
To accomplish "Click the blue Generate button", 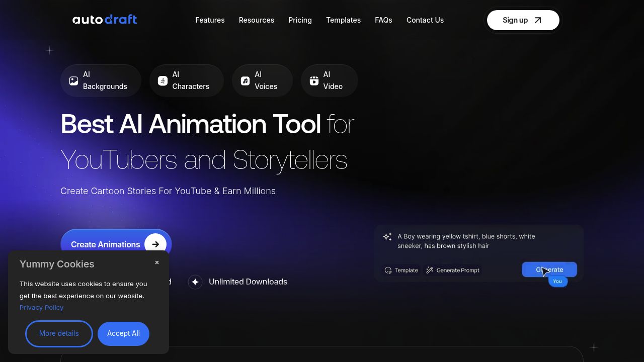I will 549,269.
